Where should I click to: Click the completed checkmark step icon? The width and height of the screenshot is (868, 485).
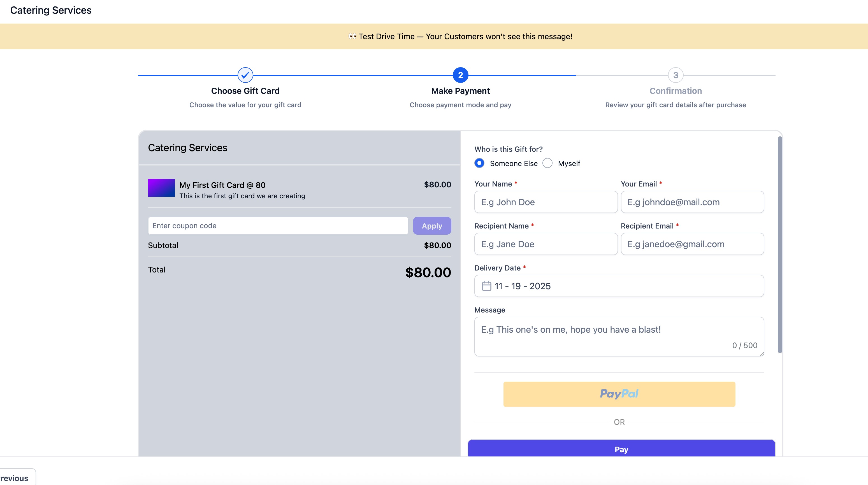245,75
